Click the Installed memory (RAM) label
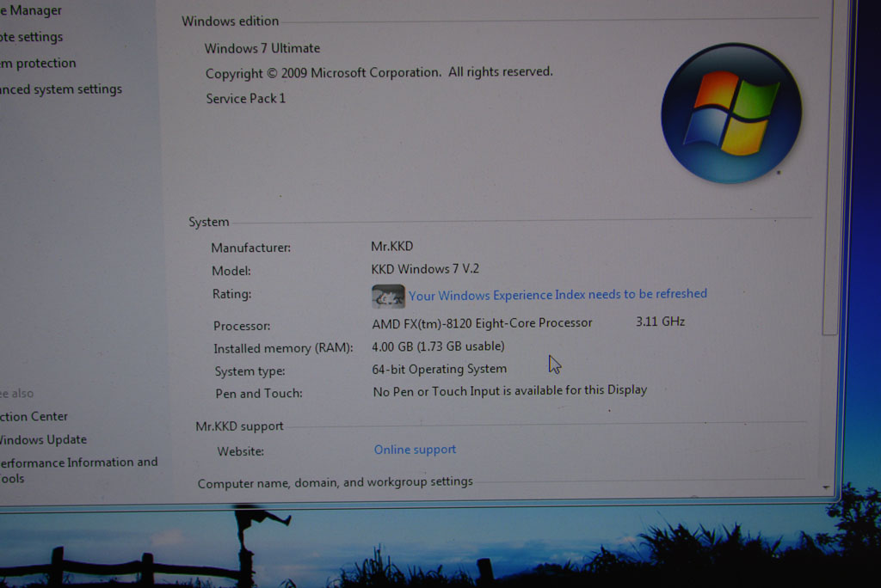This screenshot has width=881, height=588. coord(283,348)
